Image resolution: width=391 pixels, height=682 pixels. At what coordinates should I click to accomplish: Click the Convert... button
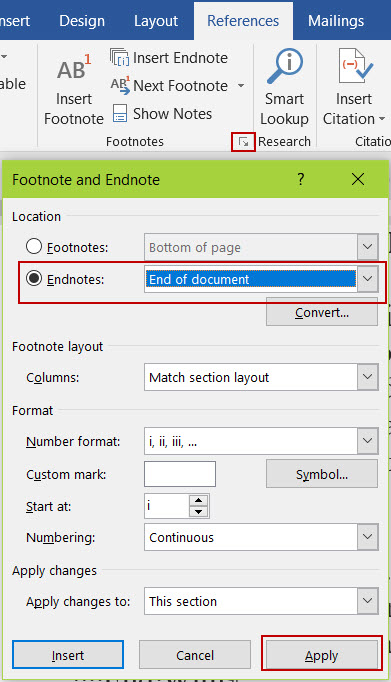point(322,312)
